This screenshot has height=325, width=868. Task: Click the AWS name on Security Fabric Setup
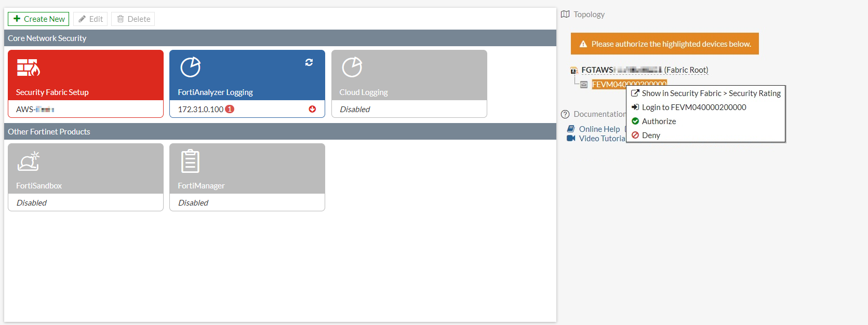pos(35,109)
